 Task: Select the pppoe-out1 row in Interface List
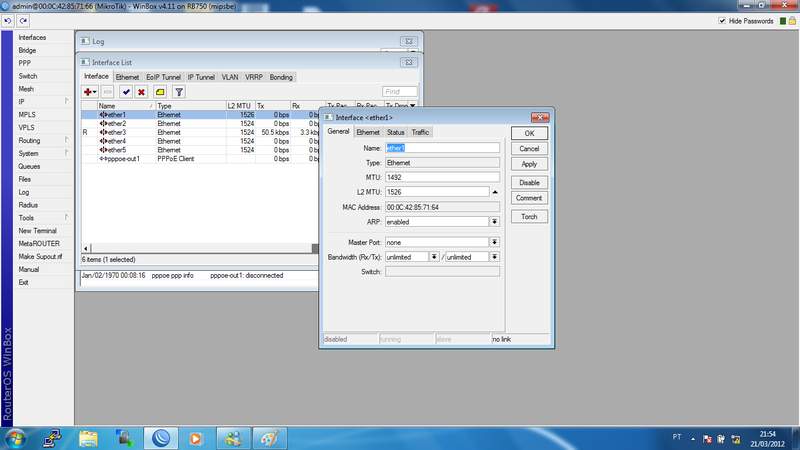coord(200,159)
